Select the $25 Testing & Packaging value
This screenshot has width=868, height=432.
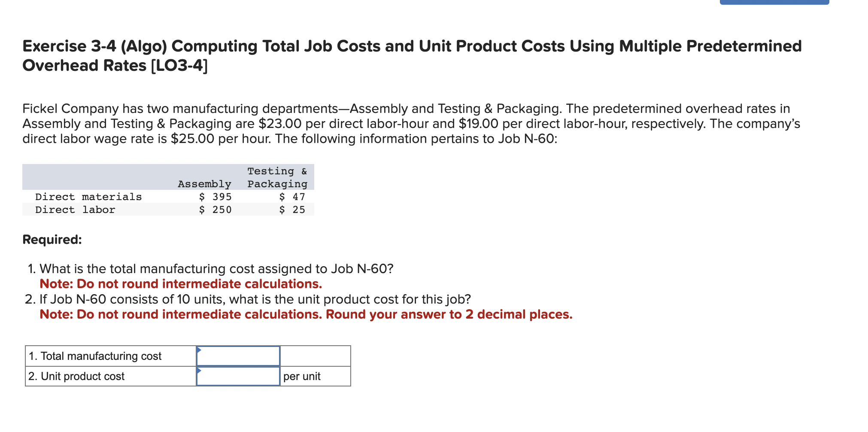(292, 210)
